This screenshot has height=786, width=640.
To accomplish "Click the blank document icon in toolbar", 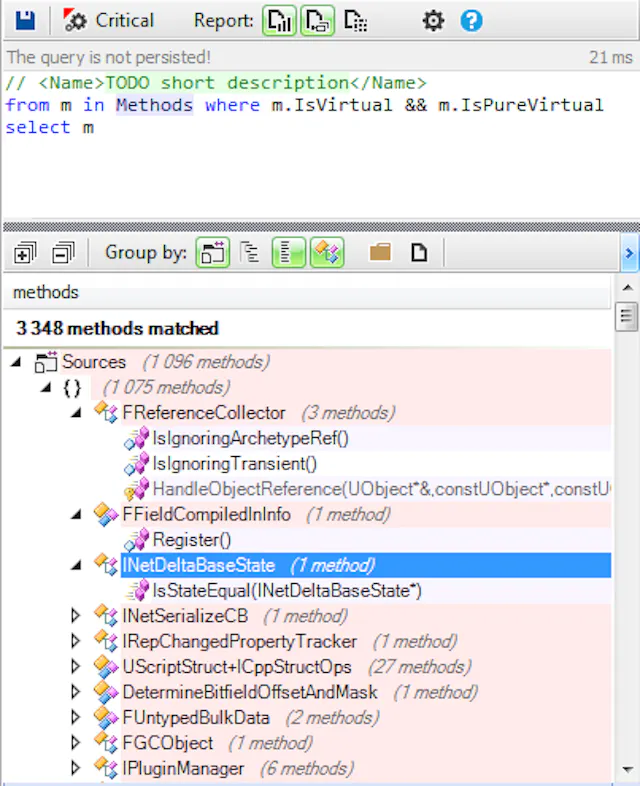I will coord(419,253).
